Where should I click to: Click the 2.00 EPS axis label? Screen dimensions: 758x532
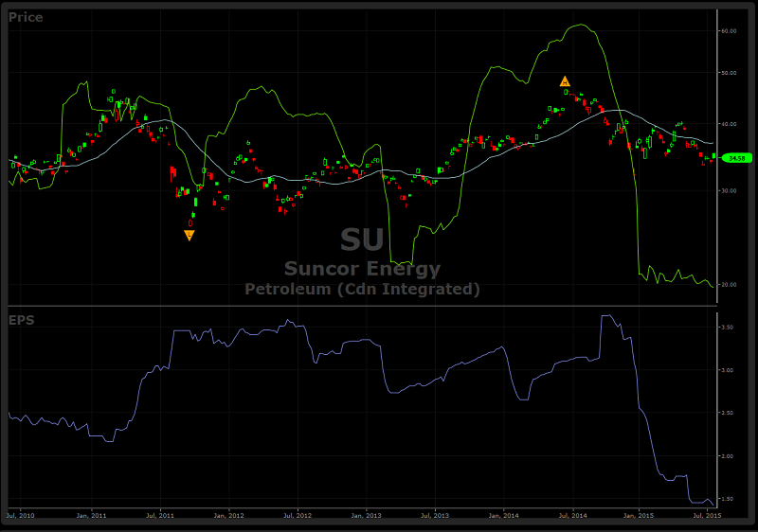(727, 456)
